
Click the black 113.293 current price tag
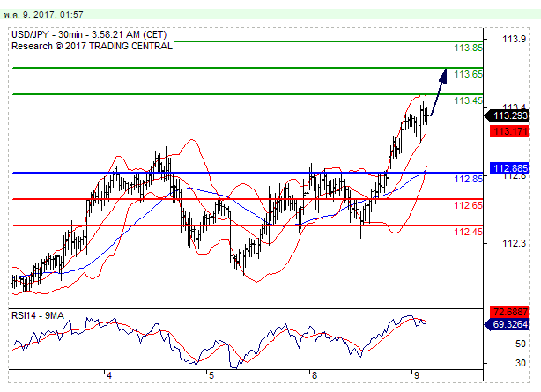507,115
